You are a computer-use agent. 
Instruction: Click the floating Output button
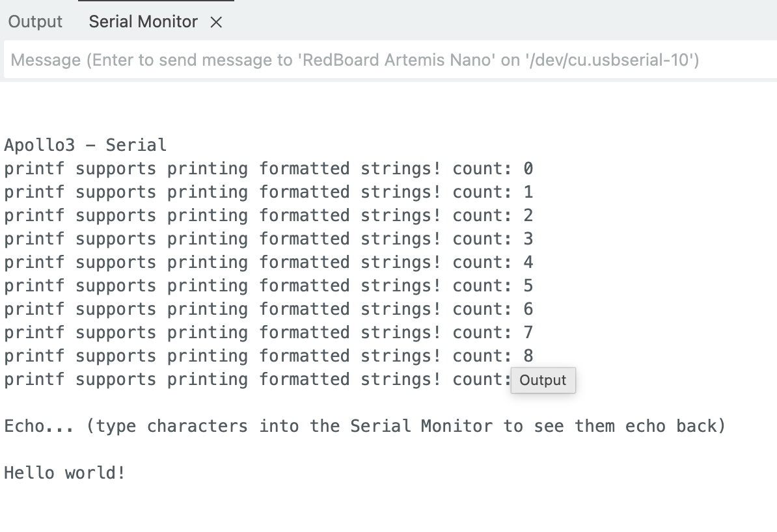(x=543, y=380)
